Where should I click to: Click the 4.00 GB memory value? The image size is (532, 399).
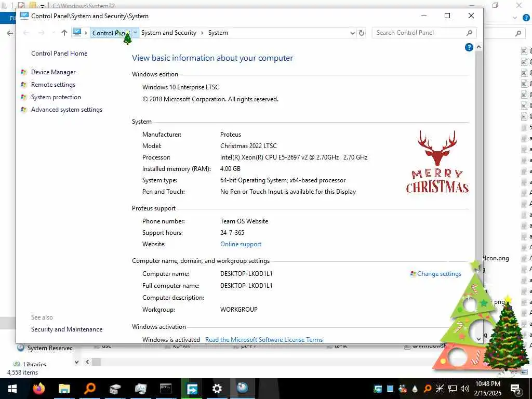(230, 169)
